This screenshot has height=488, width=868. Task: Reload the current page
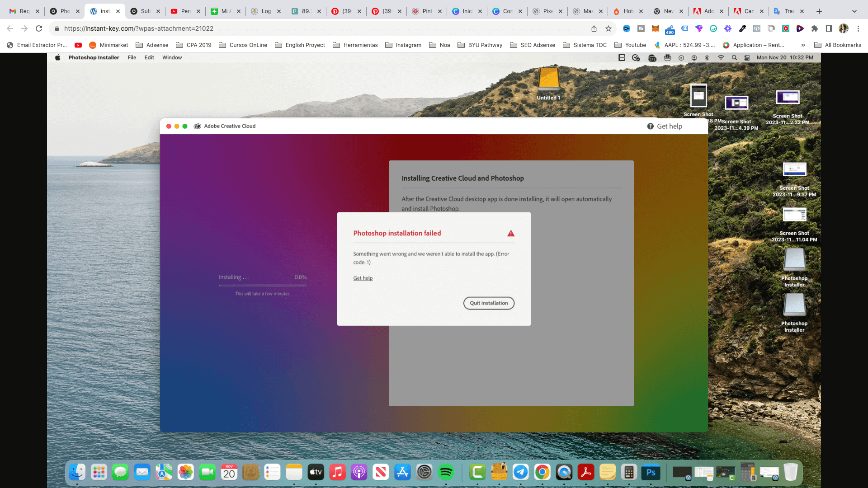coord(39,28)
